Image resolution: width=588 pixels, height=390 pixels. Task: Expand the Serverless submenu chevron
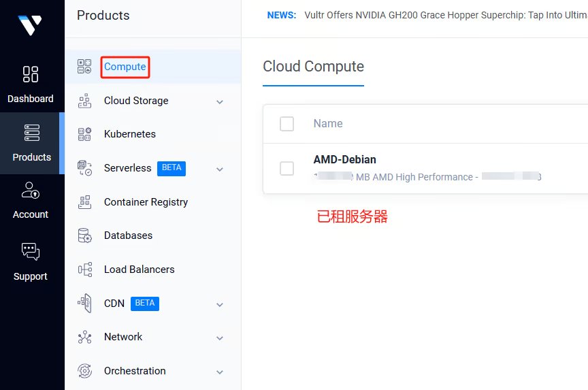[220, 169]
